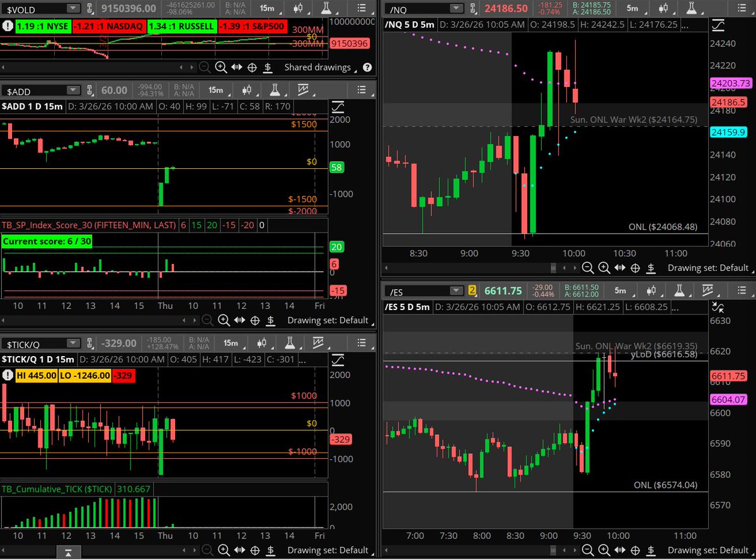Screen dimensions: 756x559
Task: Click the $ADD chart scale curve icon
Action: pos(338,107)
